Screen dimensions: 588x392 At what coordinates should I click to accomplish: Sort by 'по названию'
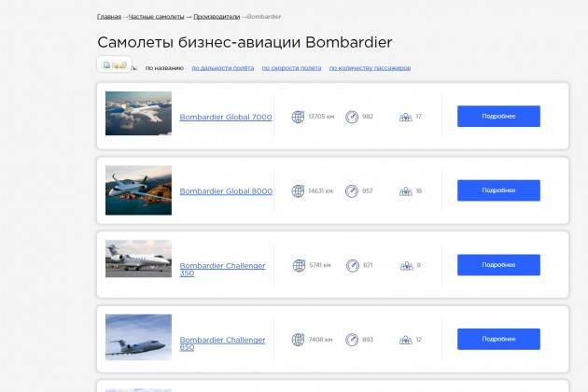[x=164, y=68]
